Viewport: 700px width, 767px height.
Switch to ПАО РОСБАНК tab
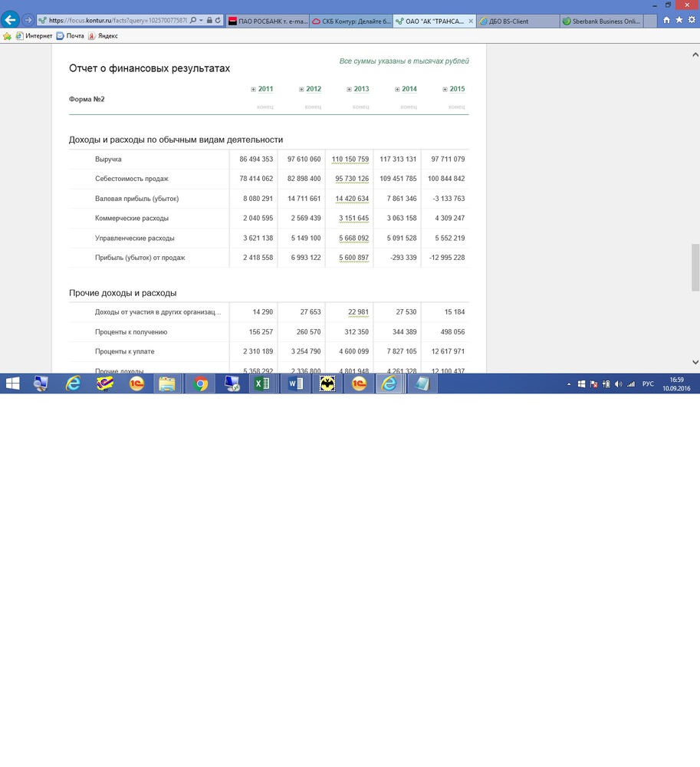(268, 21)
